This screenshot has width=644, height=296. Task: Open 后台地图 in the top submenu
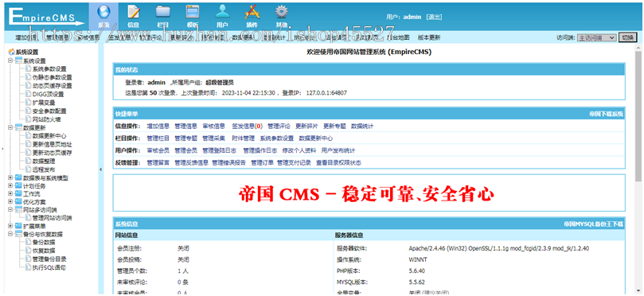pyautogui.click(x=398, y=37)
